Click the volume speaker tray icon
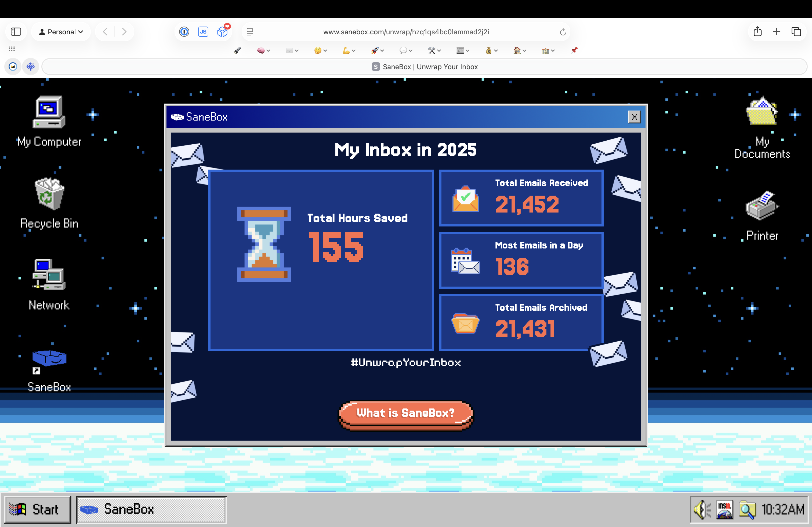The image size is (812, 527). 702,510
